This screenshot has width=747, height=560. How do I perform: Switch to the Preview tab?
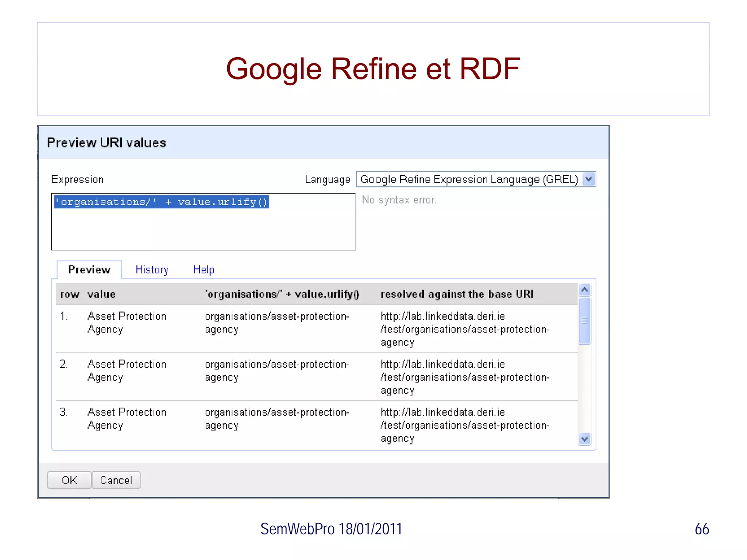[89, 269]
